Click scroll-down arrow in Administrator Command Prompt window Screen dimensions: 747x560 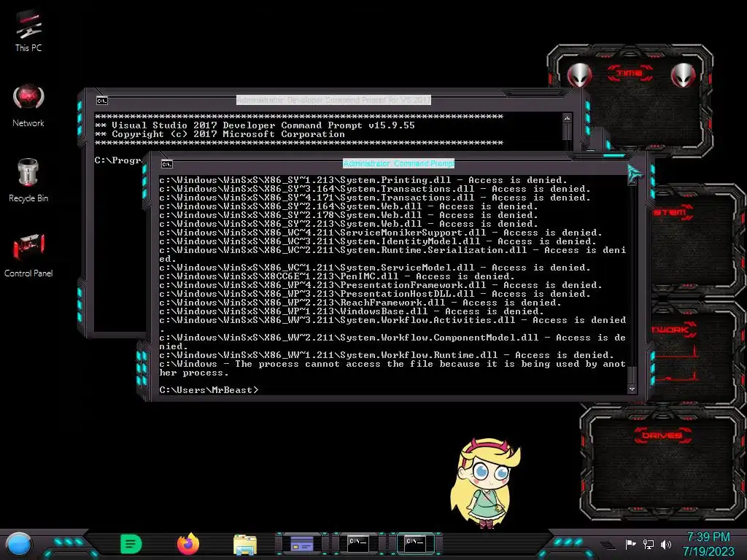tap(632, 389)
